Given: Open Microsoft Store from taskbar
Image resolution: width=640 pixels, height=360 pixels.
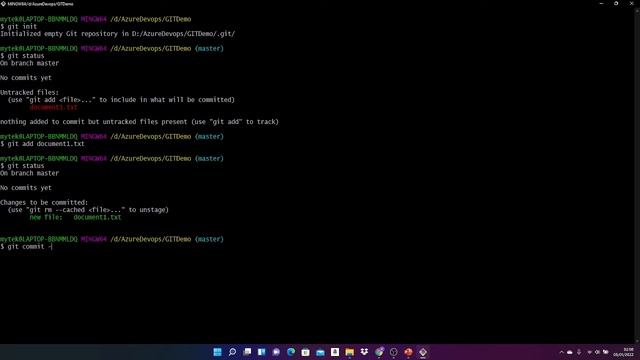Looking at the screenshot, I should pyautogui.click(x=306, y=352).
